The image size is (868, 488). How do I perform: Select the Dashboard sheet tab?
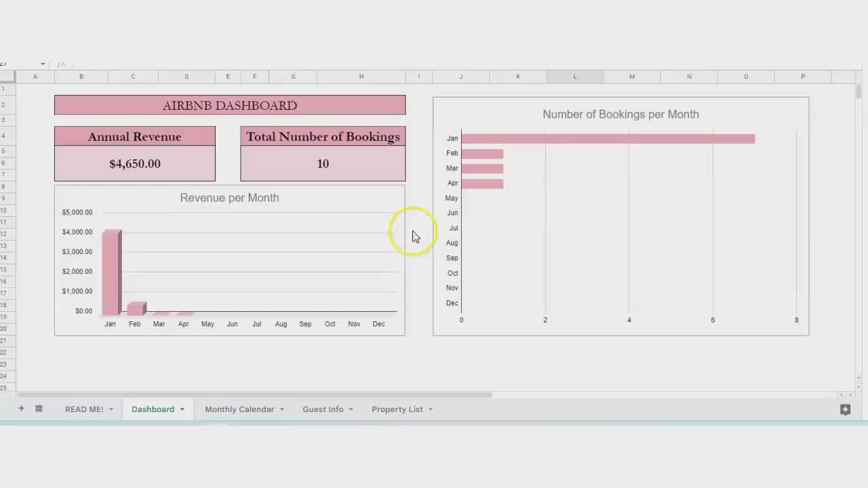click(153, 409)
